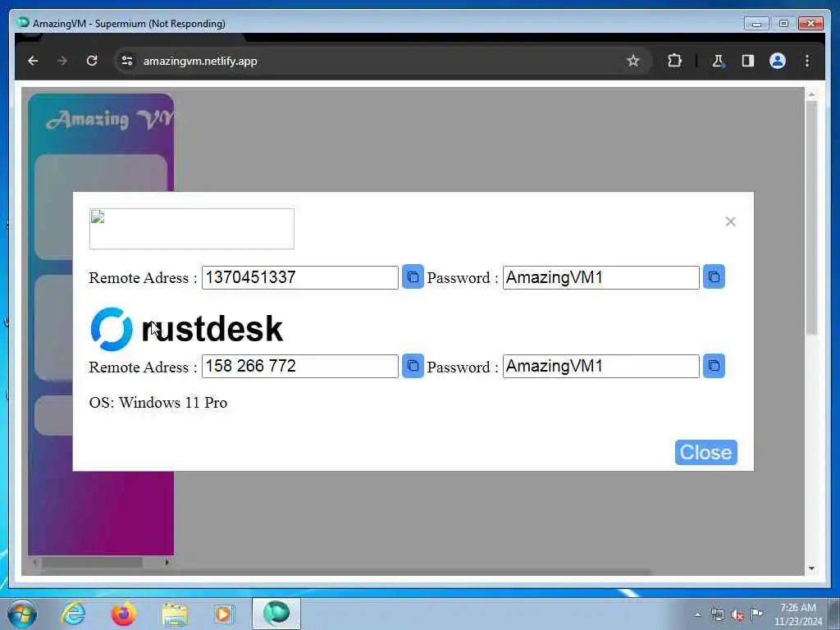Click the network tray icon
840x630 pixels.
[717, 615]
